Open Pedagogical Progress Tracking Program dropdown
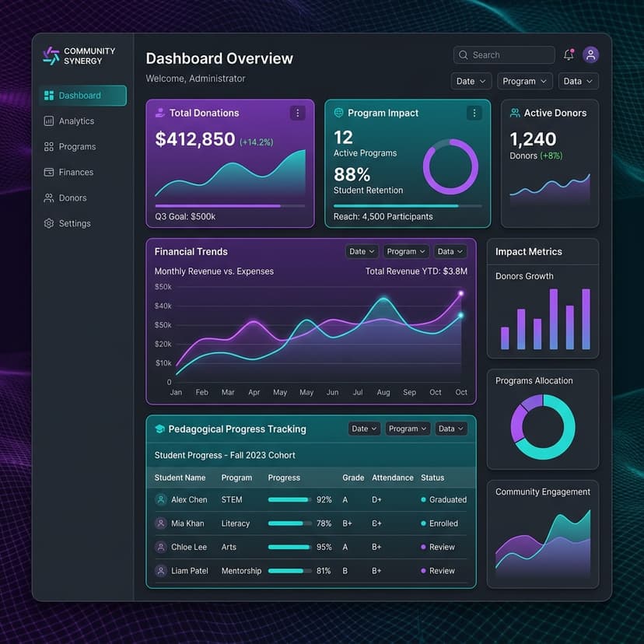The height and width of the screenshot is (644, 644). 408,429
